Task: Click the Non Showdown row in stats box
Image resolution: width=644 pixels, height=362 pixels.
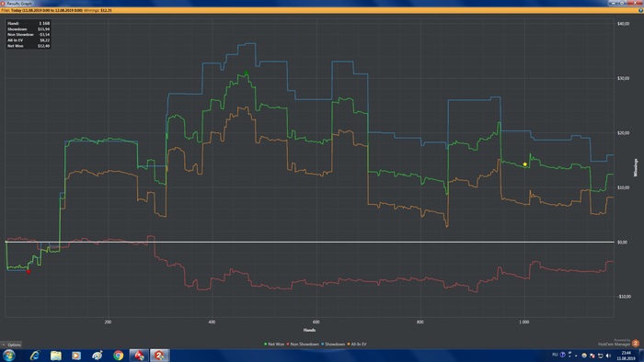Action: 29,34
